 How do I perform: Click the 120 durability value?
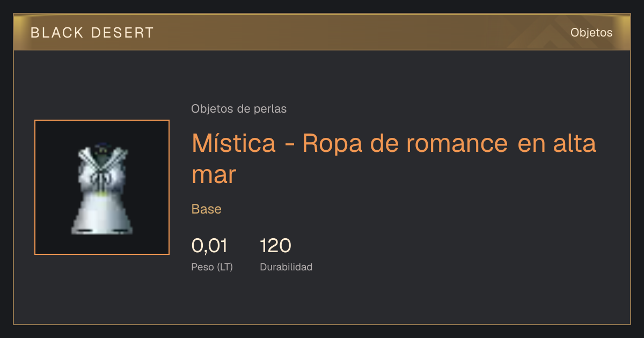point(275,246)
